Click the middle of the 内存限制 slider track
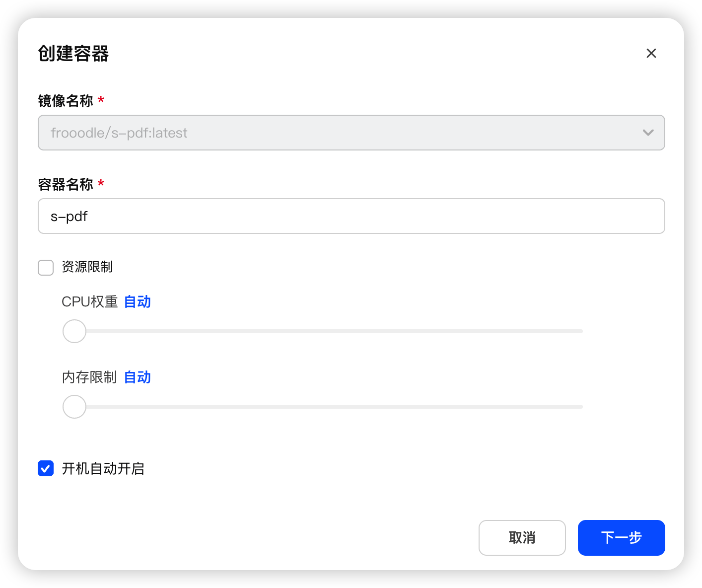This screenshot has width=702, height=588. pos(323,407)
